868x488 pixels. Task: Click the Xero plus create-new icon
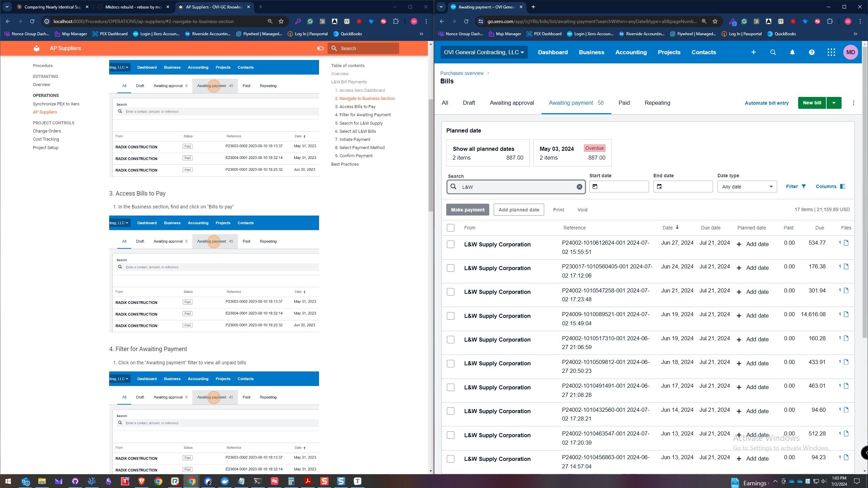coord(753,52)
